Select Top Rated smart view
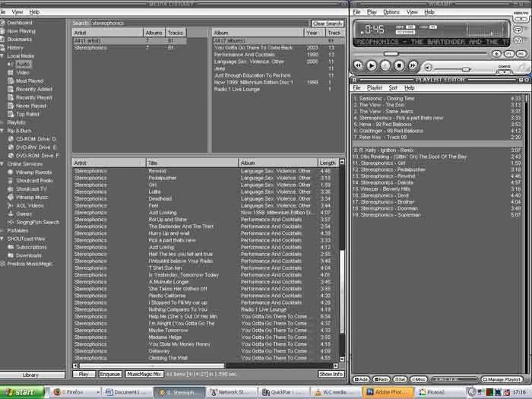Screen dimensions: 532x399 27,114
